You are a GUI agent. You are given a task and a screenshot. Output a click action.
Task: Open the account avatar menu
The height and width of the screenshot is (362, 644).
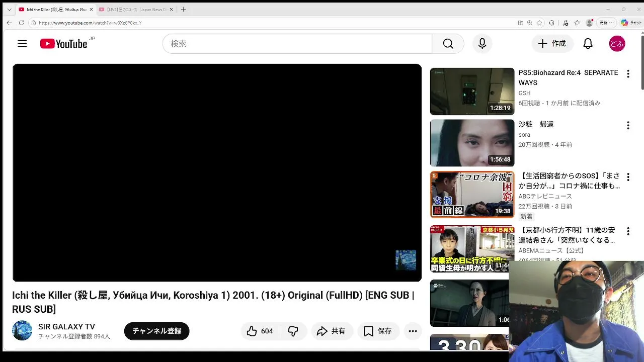pos(617,44)
